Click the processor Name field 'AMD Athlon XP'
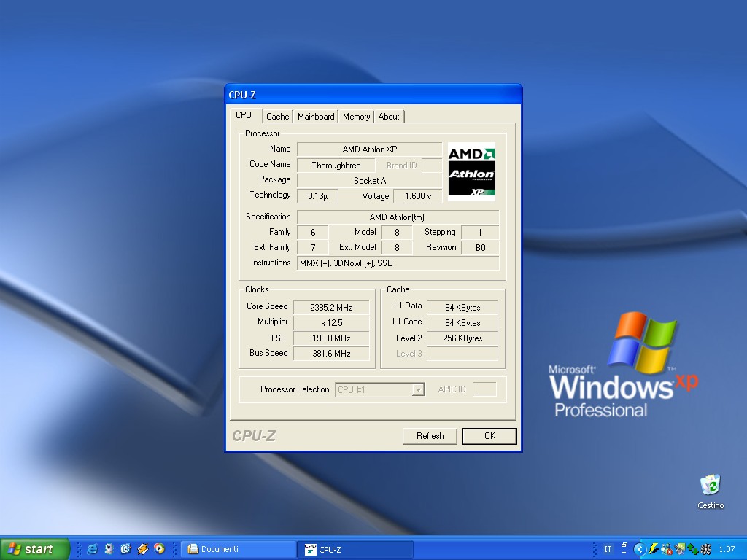 tap(370, 149)
